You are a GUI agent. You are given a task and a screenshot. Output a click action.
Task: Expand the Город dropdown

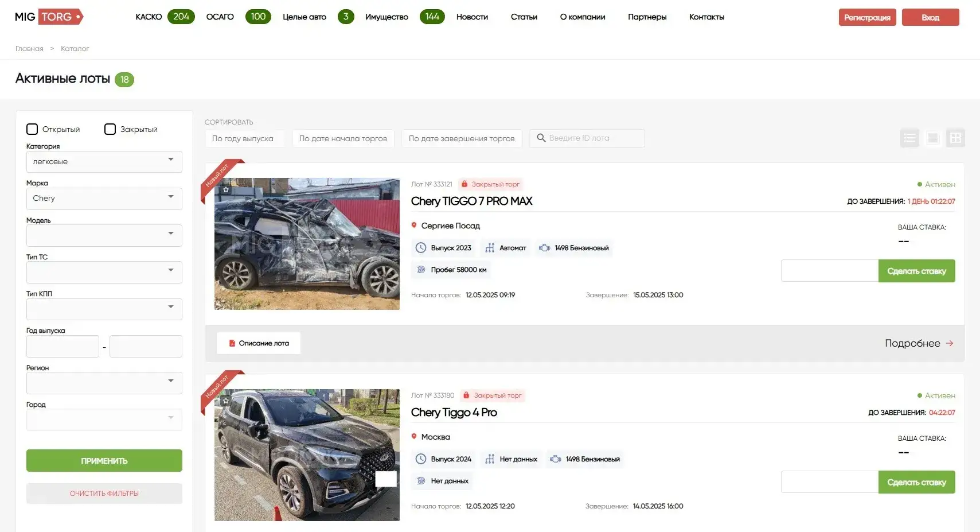point(104,420)
